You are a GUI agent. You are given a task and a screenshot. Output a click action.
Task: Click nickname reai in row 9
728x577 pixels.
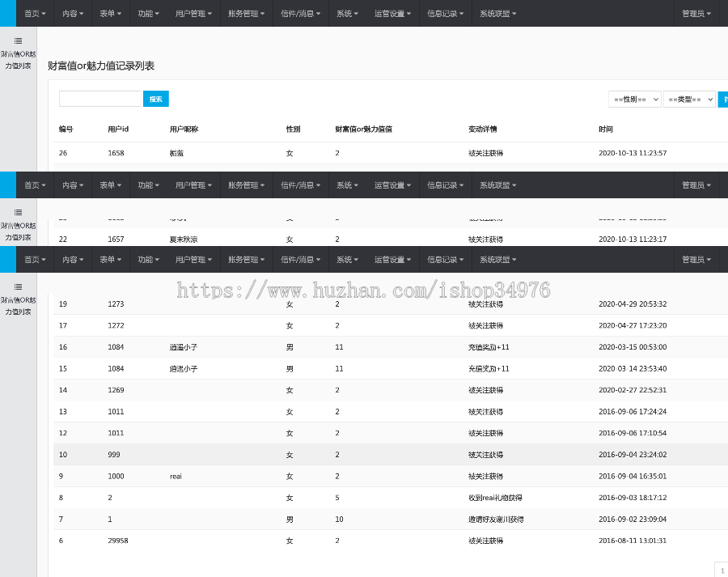tap(176, 476)
